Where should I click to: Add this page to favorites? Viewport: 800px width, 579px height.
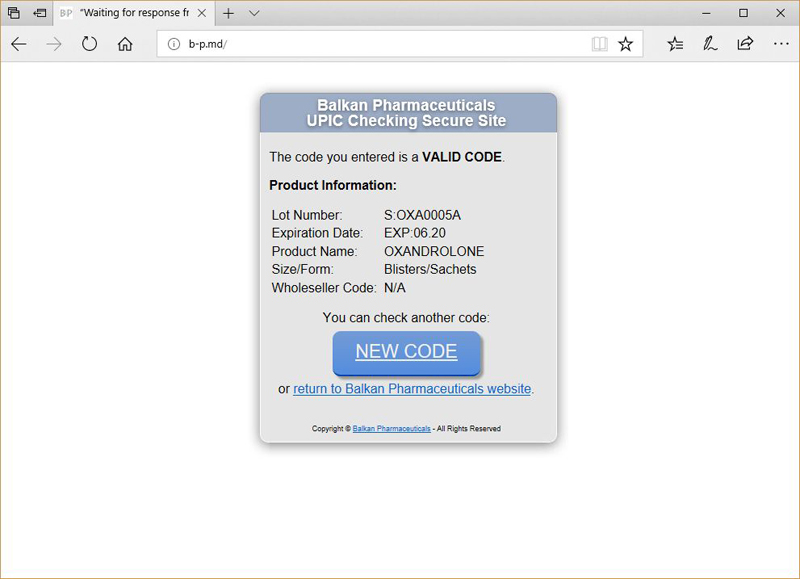626,44
